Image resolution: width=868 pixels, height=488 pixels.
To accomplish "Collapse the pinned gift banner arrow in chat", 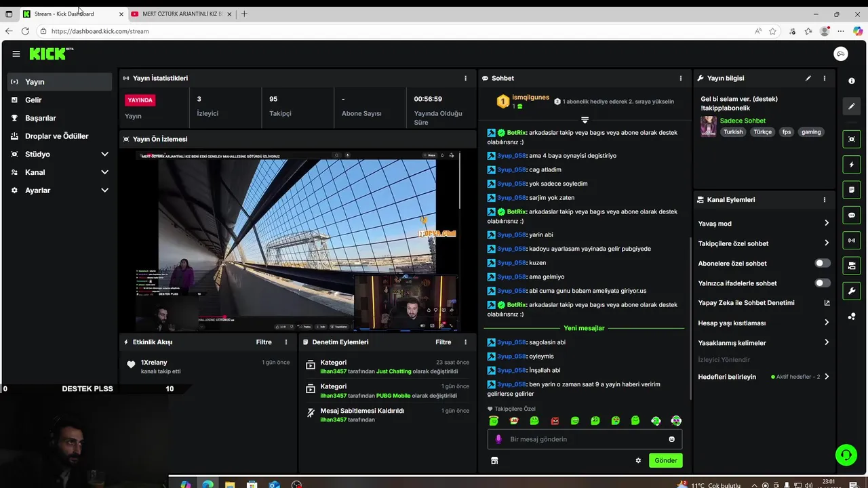I will (585, 120).
